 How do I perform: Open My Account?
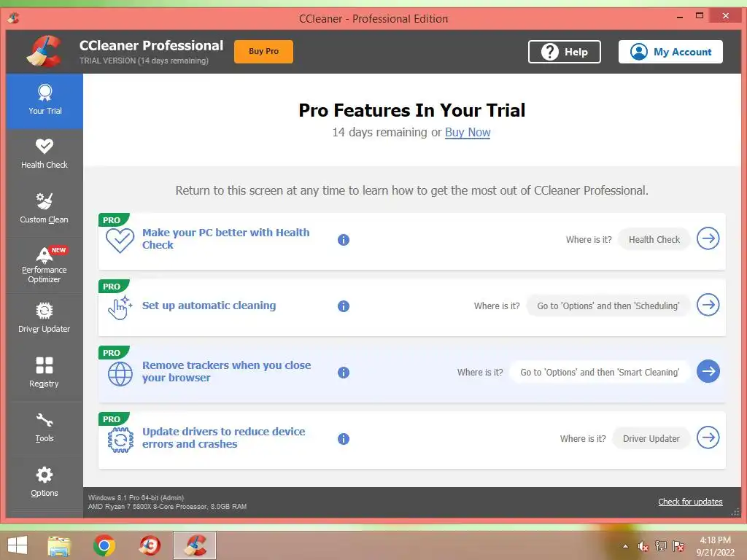pos(670,52)
